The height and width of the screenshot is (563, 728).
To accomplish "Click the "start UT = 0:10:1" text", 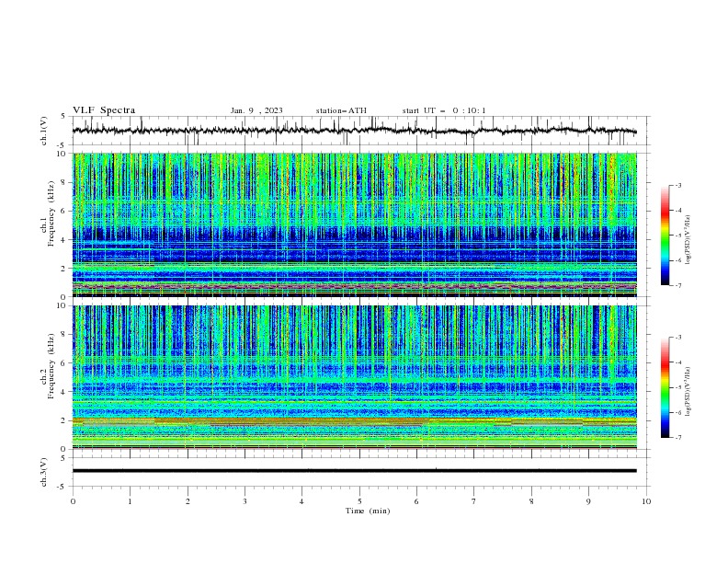I will click(x=444, y=110).
